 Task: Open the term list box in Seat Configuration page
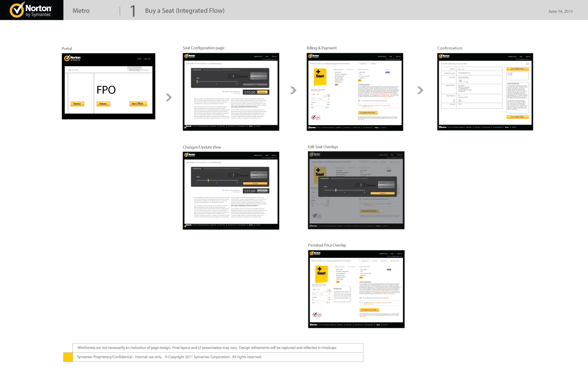pos(259,76)
